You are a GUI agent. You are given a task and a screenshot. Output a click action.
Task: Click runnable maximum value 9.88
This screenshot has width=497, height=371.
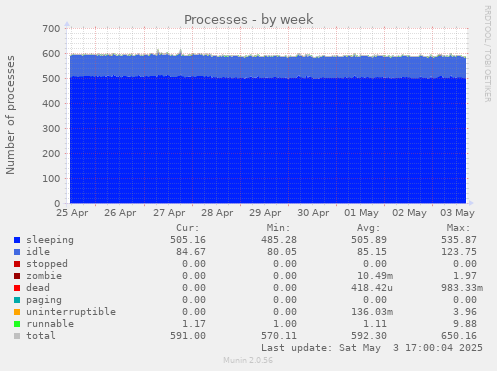click(465, 324)
